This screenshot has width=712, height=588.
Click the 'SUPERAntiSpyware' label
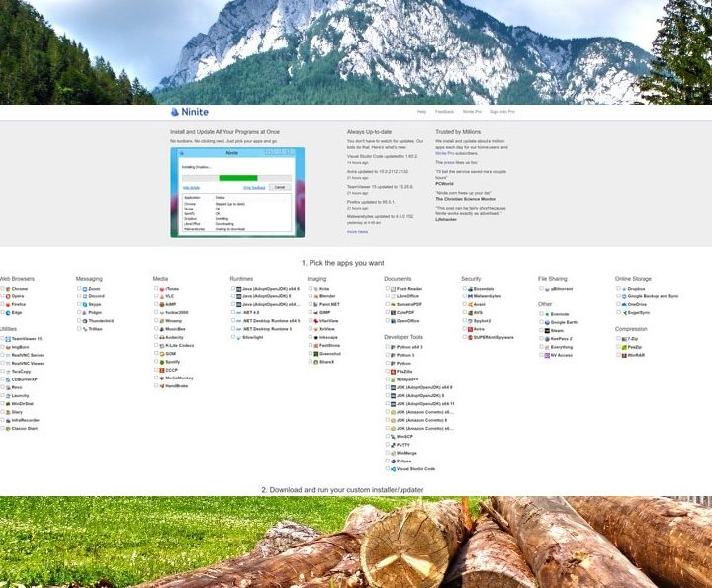pos(493,338)
